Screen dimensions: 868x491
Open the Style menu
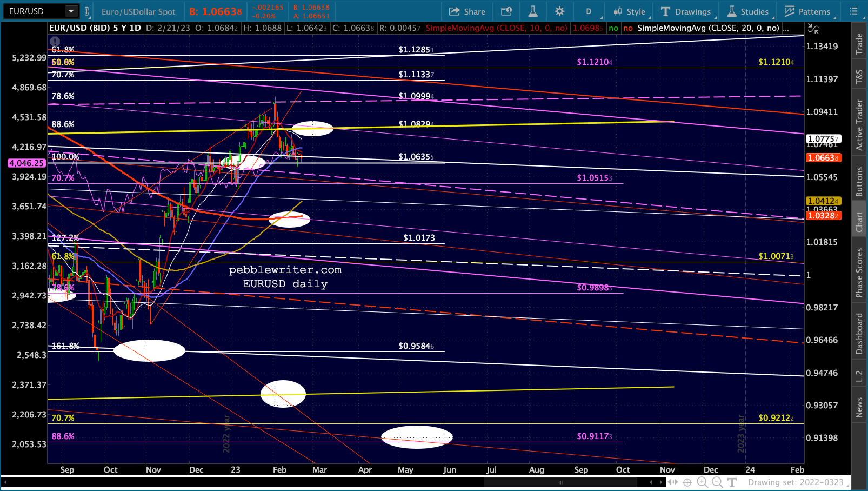[630, 11]
